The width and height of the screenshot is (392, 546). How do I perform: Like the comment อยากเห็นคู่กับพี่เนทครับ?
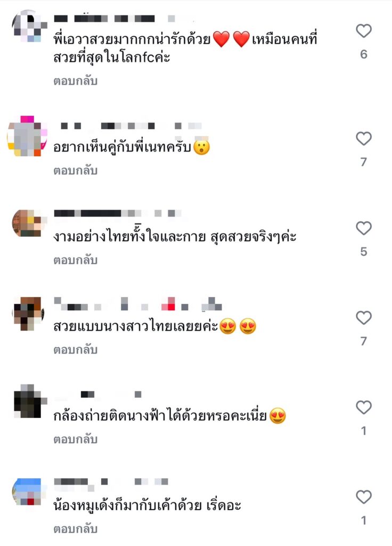click(x=364, y=139)
